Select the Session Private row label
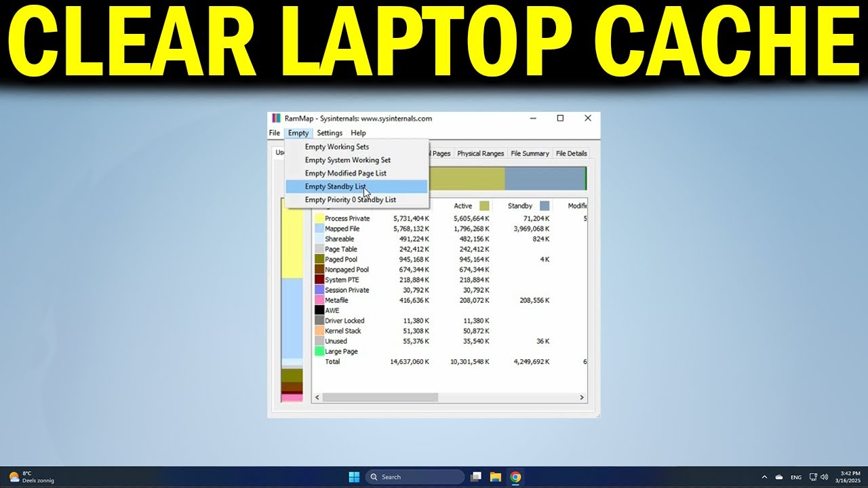Viewport: 868px width, 488px height. [347, 289]
